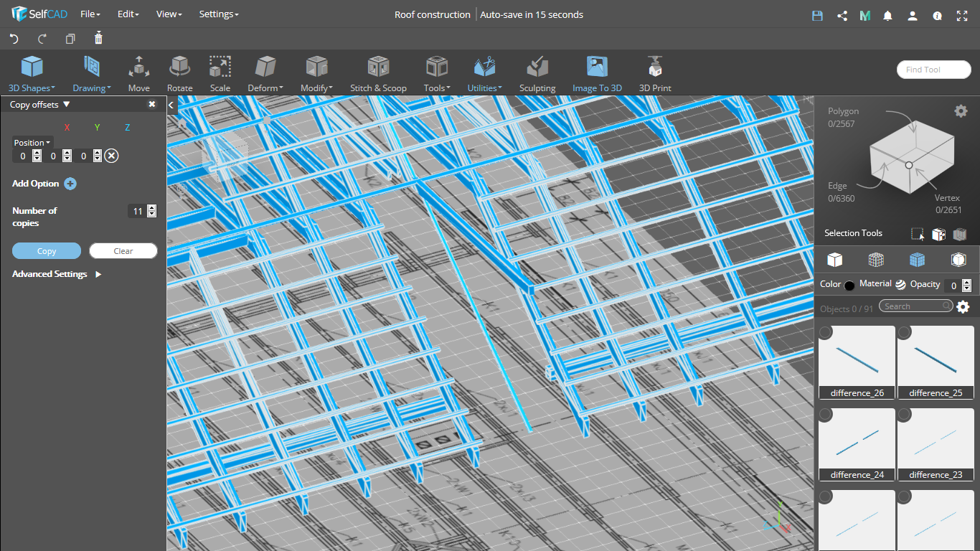
Task: Add a new offset option
Action: click(x=70, y=184)
